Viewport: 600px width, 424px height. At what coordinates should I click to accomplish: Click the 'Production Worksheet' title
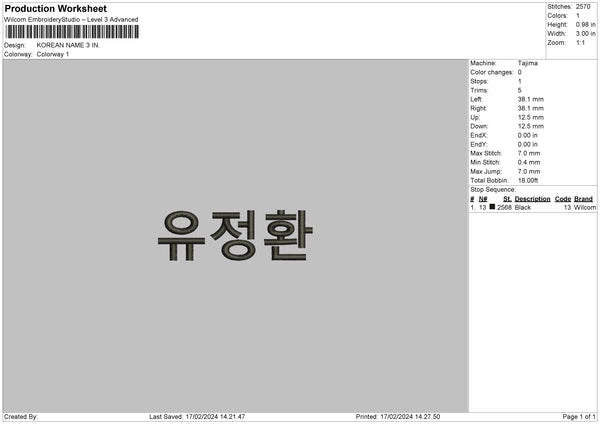point(55,8)
